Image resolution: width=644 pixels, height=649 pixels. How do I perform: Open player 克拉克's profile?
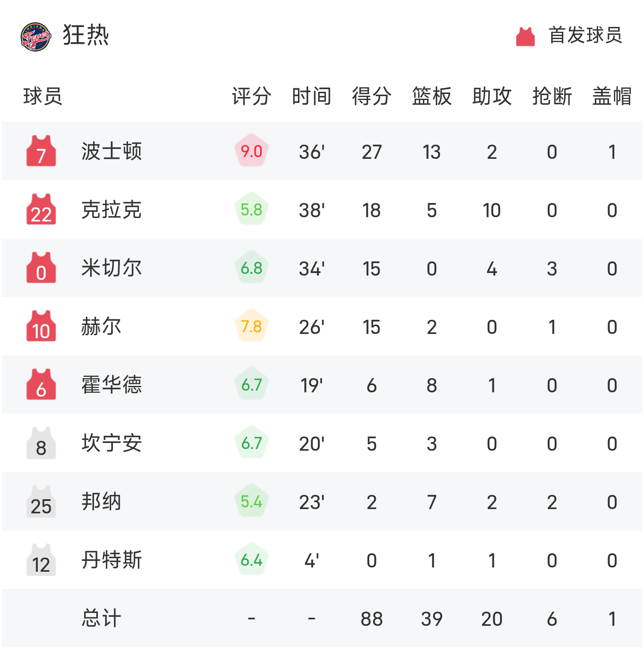pos(112,210)
